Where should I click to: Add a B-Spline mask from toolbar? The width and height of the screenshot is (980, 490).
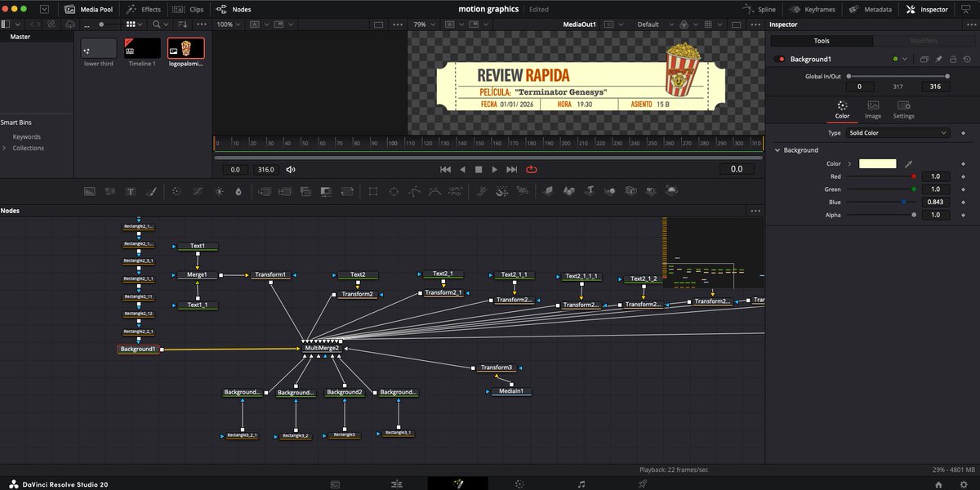[434, 191]
